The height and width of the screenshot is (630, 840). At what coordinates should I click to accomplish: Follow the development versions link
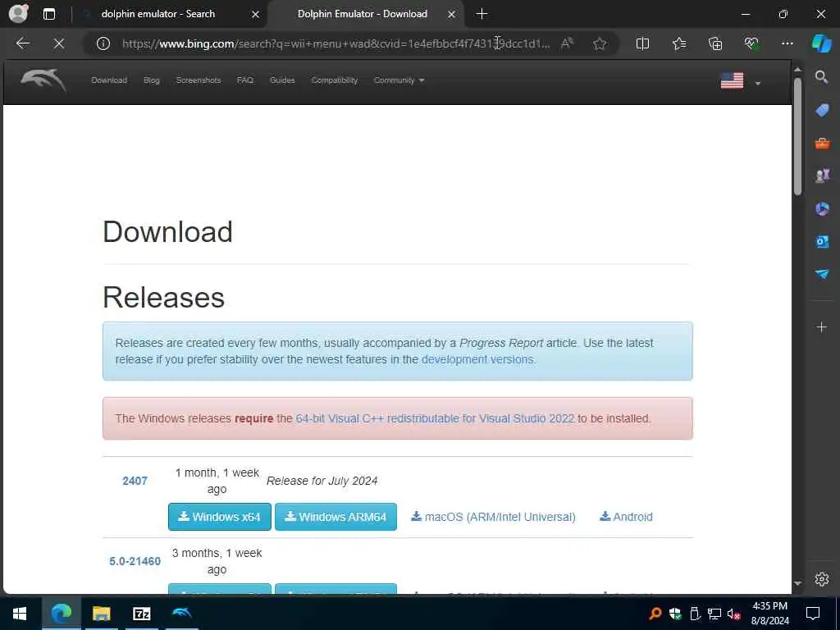point(478,359)
